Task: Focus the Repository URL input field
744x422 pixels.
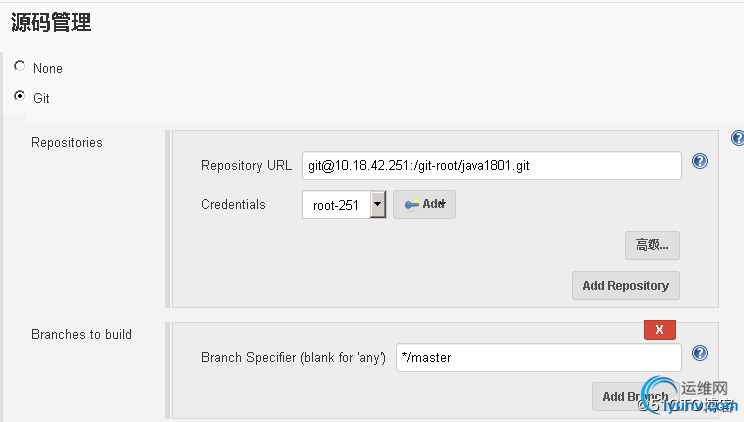Action: click(x=492, y=166)
